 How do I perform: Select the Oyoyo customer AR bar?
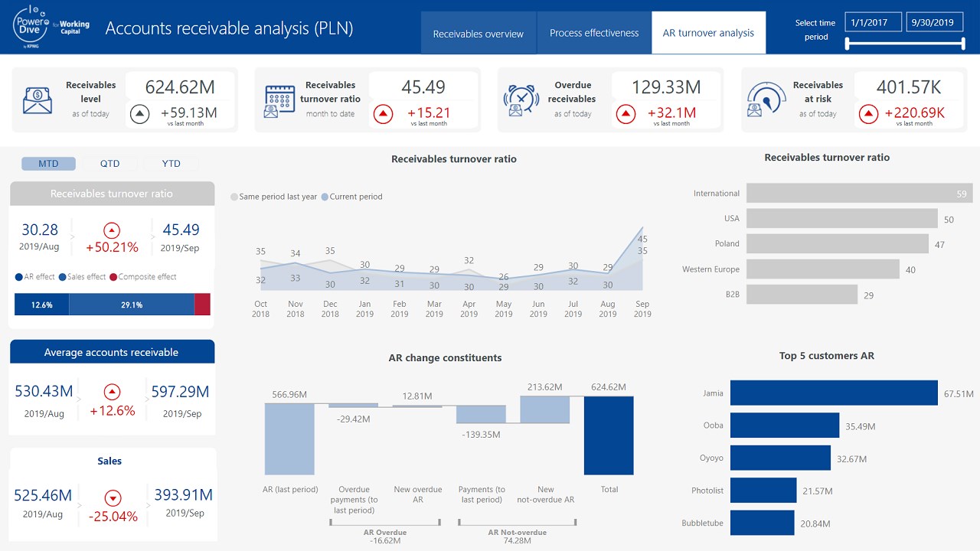pos(780,458)
